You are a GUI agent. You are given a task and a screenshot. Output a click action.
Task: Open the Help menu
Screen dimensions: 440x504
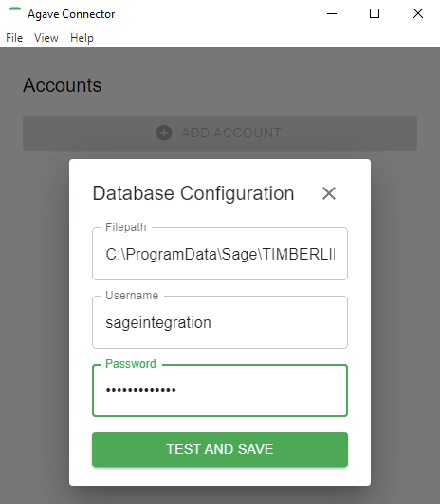pyautogui.click(x=82, y=38)
